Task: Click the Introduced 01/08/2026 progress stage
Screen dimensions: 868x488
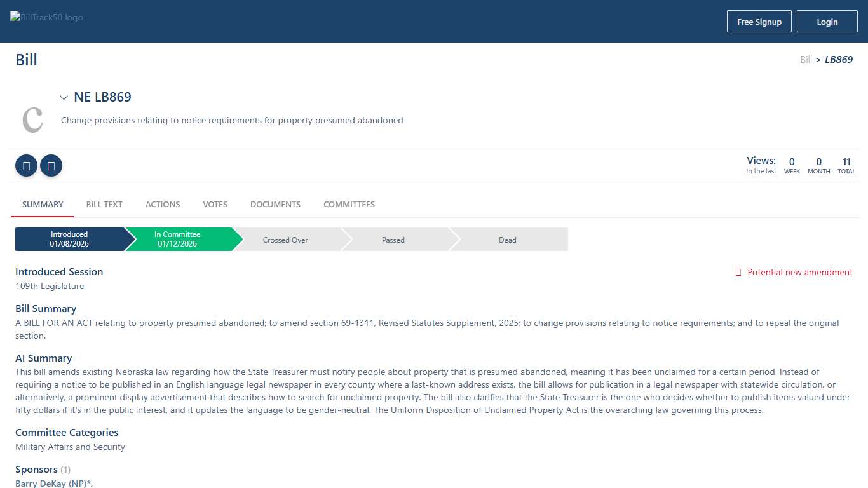Action: coord(69,240)
